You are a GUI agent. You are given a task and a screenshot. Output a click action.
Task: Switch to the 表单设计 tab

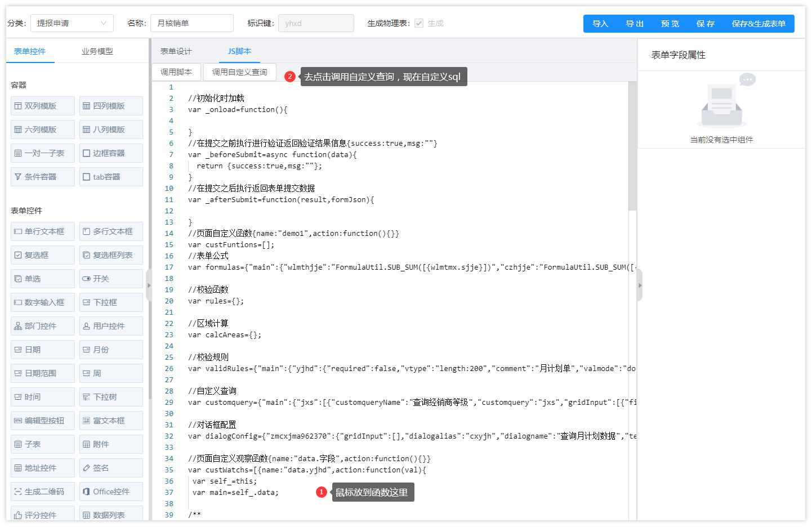176,51
